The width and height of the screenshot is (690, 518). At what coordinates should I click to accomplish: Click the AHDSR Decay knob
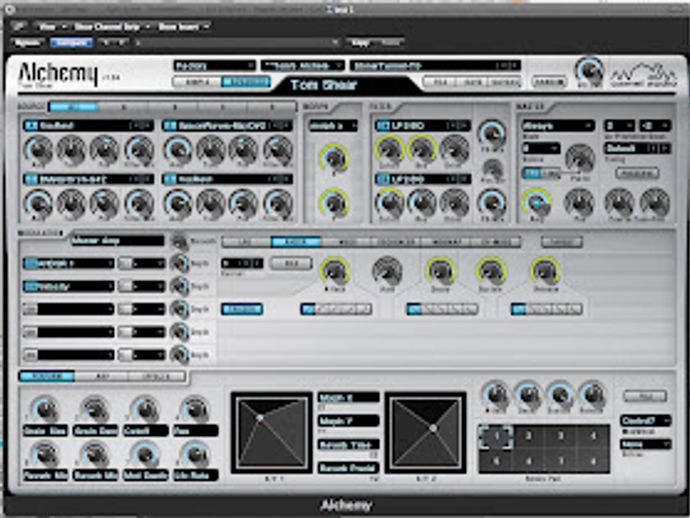(440, 271)
